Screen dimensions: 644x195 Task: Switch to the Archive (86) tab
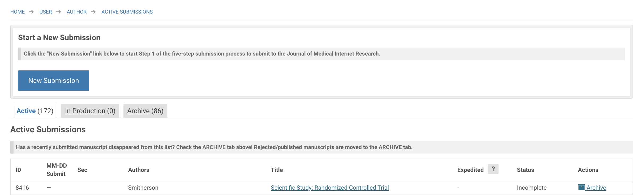(x=145, y=111)
